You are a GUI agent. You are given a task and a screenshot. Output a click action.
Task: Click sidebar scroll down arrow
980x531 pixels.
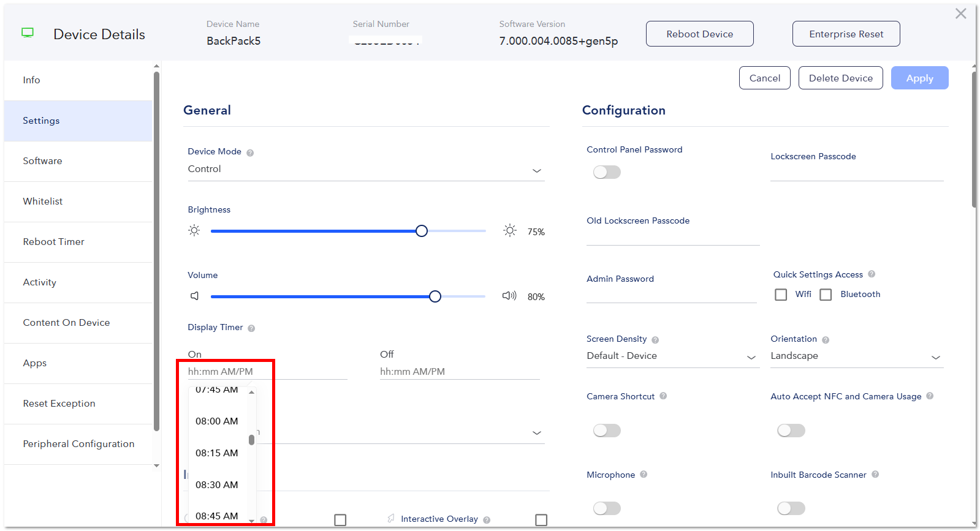pyautogui.click(x=156, y=465)
